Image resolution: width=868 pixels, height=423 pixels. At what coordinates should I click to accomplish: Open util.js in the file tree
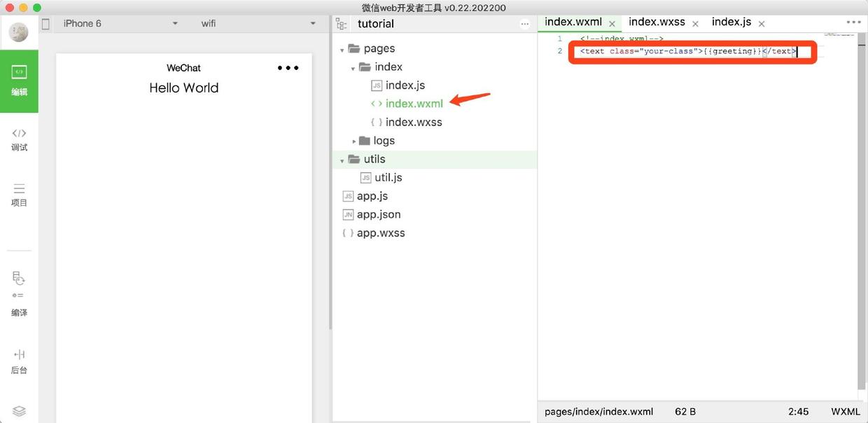(x=388, y=178)
